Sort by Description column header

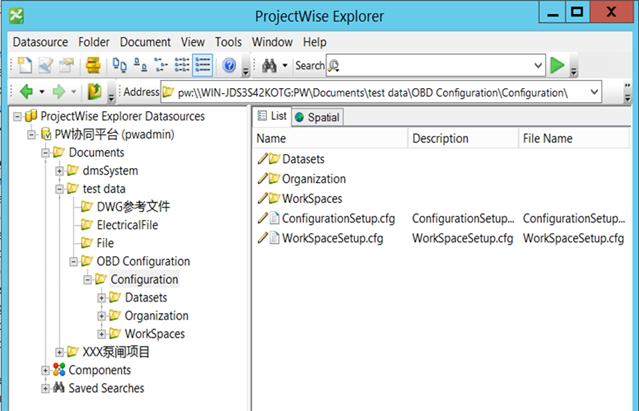pos(463,138)
